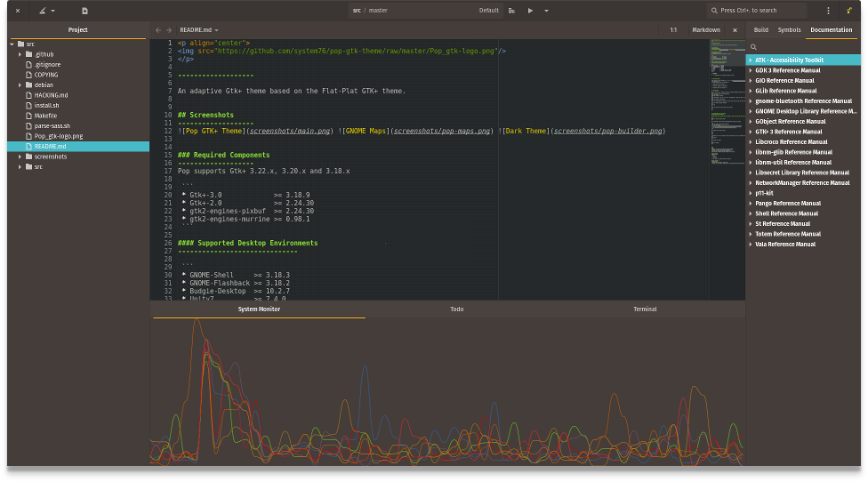The height and width of the screenshot is (482, 868).
Task: Focus the global search field
Action: [x=756, y=11]
